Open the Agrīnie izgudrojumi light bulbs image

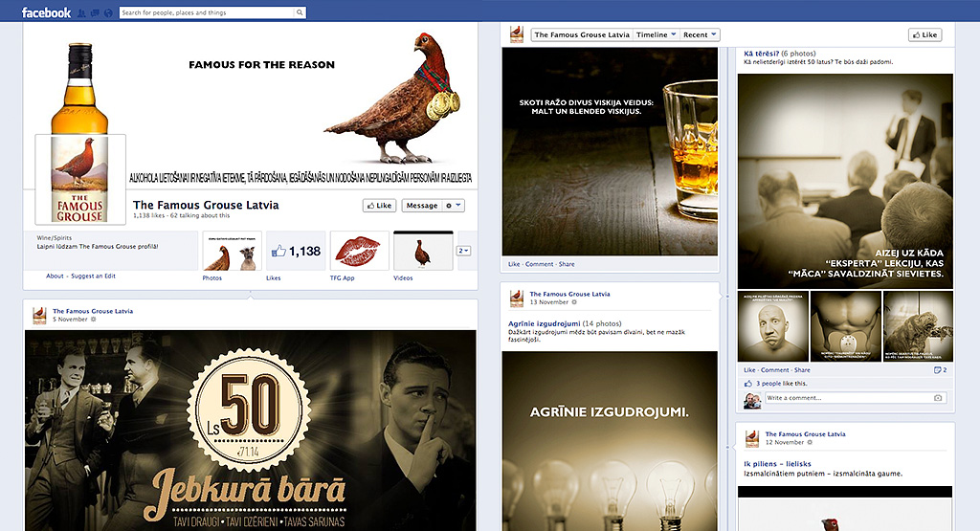point(610,441)
